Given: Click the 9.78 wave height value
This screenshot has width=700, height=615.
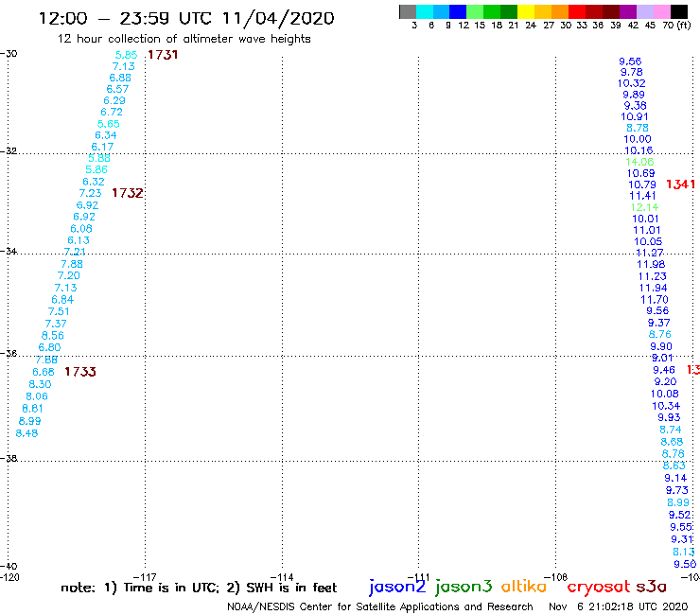Looking at the screenshot, I should click(632, 72).
